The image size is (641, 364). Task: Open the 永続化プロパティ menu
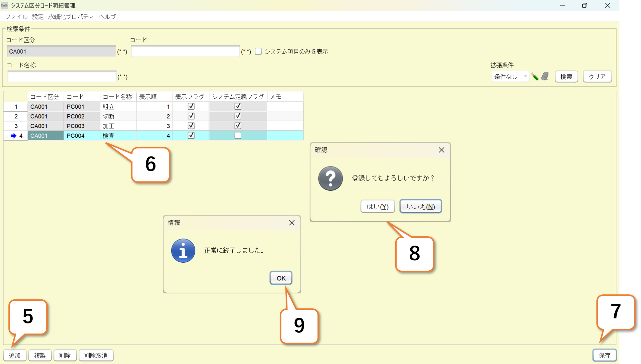tap(71, 17)
